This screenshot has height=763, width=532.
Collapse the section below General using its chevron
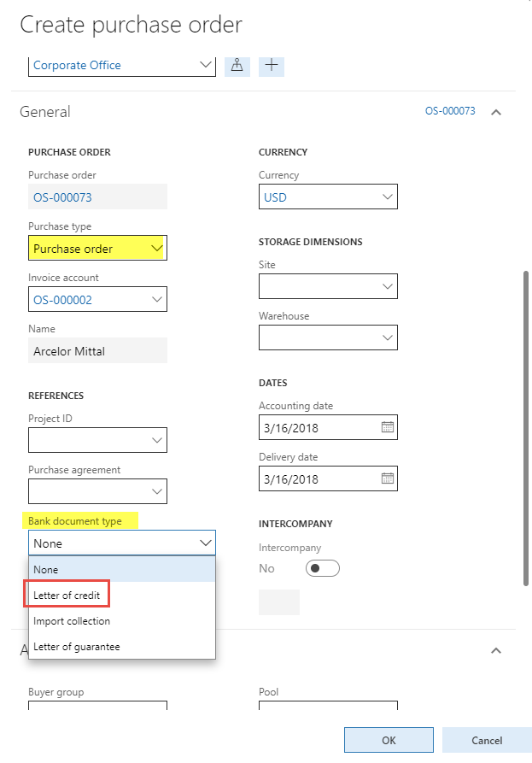tap(496, 651)
